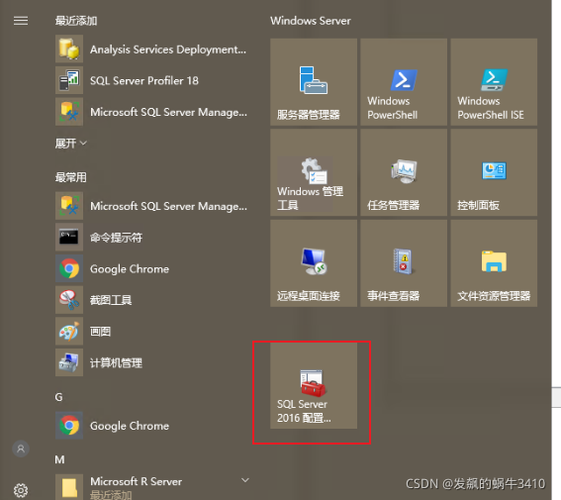Open 任务管理器 task manager tile

[404, 173]
